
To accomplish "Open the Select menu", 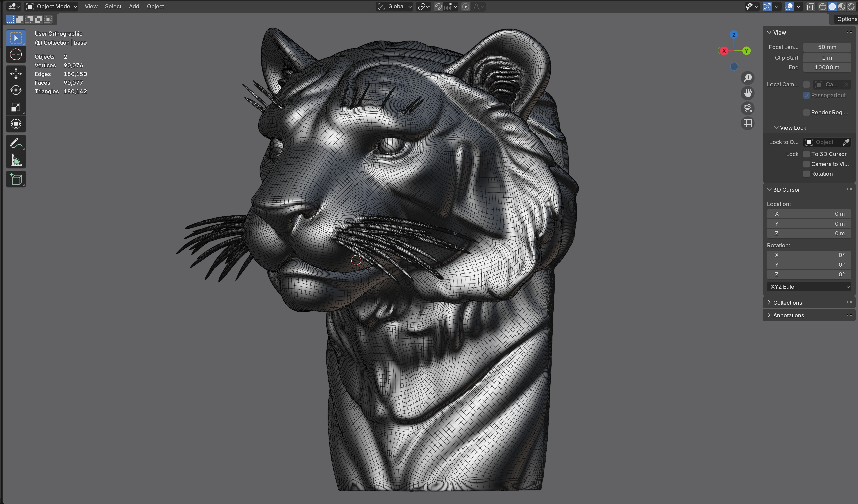I will [x=113, y=6].
